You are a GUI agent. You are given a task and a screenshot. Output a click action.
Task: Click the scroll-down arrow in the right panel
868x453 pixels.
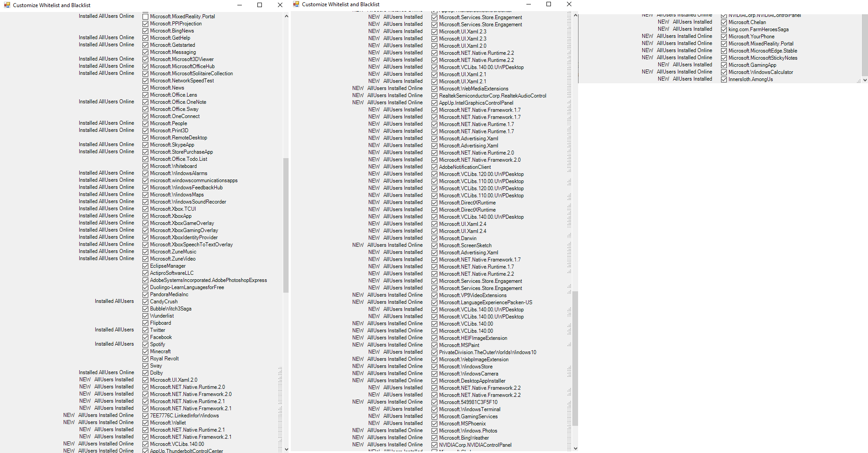click(865, 80)
